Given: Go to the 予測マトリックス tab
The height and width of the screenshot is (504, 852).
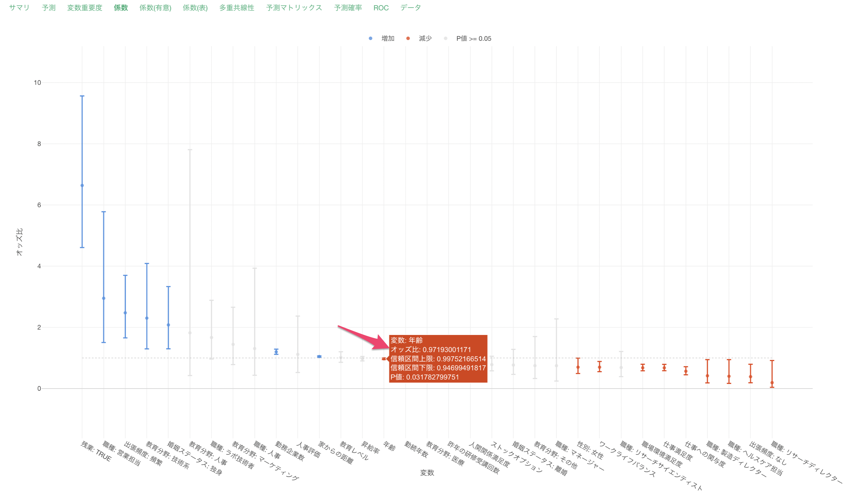Looking at the screenshot, I should [x=294, y=8].
